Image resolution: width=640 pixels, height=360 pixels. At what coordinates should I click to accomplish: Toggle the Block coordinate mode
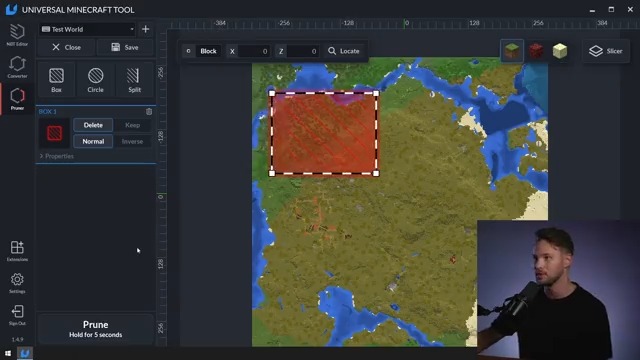208,51
